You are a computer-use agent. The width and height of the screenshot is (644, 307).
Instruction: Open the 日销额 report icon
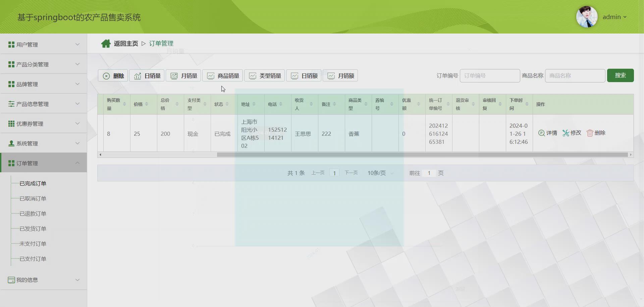[x=294, y=75]
